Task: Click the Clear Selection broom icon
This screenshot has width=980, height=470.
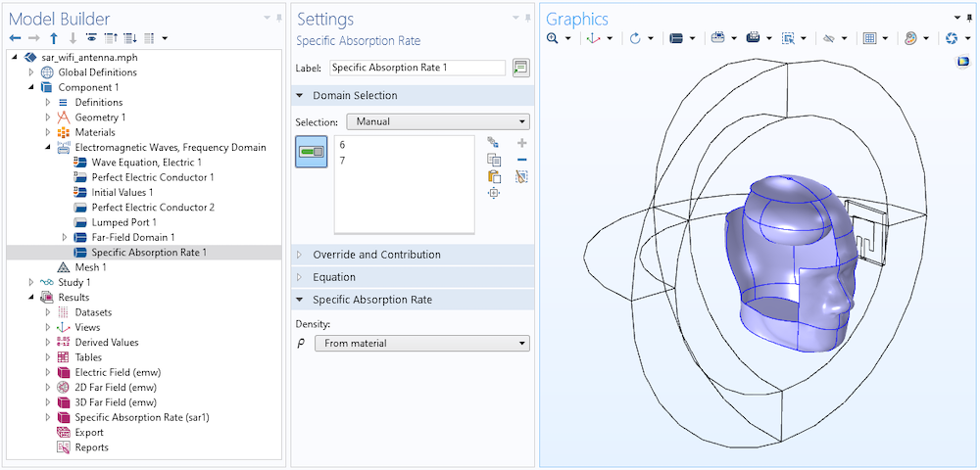Action: point(522,176)
